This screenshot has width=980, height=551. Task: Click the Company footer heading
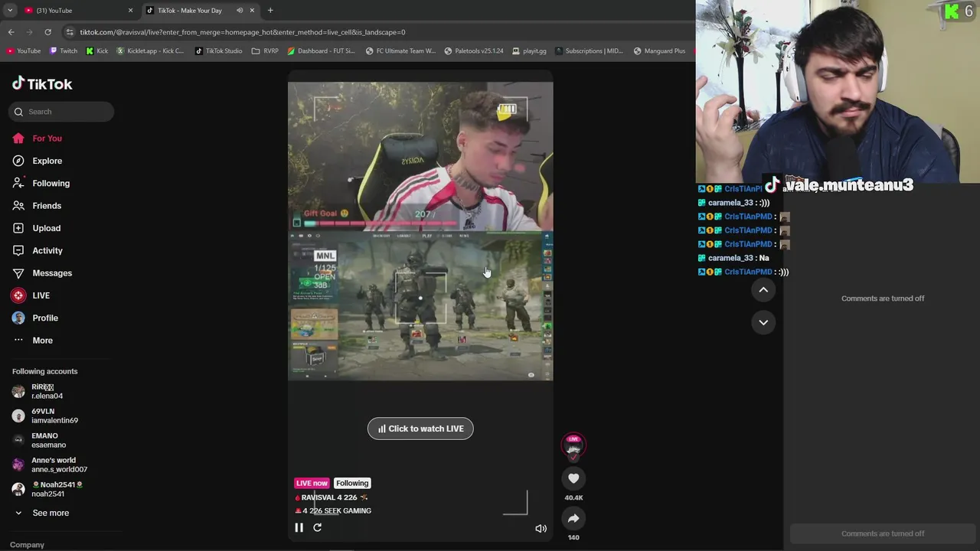[27, 545]
